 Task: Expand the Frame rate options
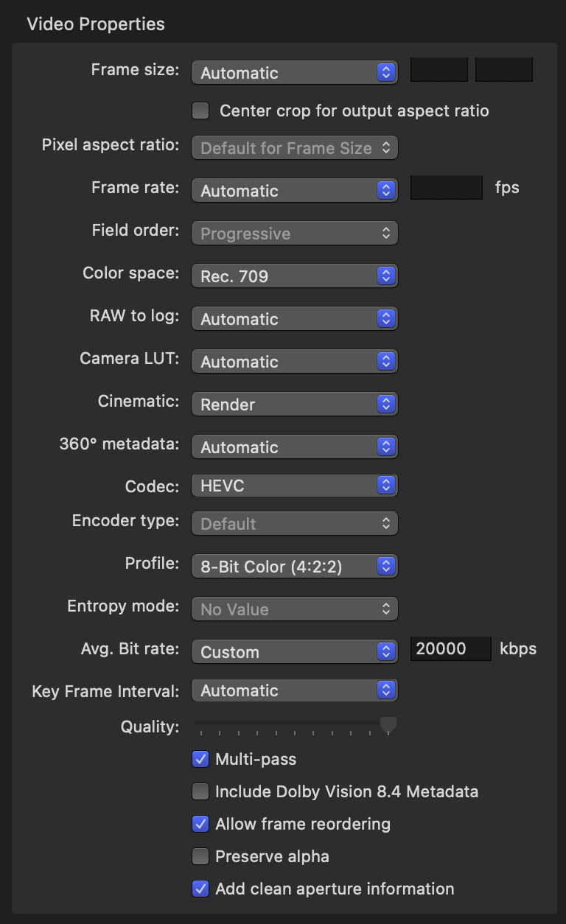294,190
